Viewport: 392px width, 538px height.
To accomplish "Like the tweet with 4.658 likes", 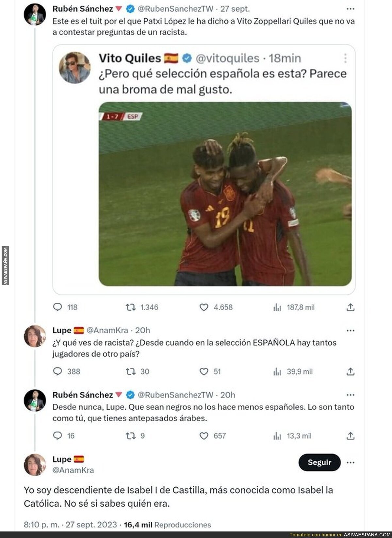I will 204,307.
